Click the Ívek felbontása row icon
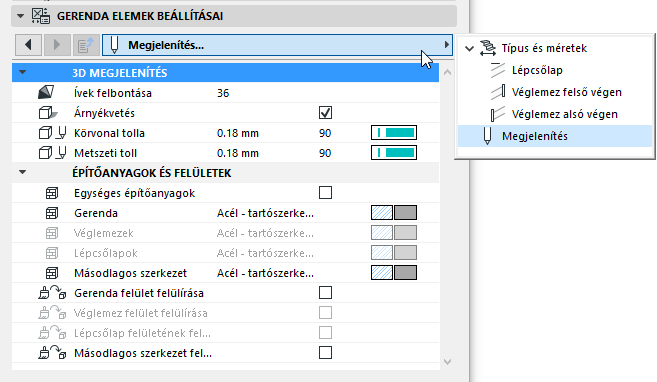The width and height of the screenshot is (657, 382). pos(46,93)
